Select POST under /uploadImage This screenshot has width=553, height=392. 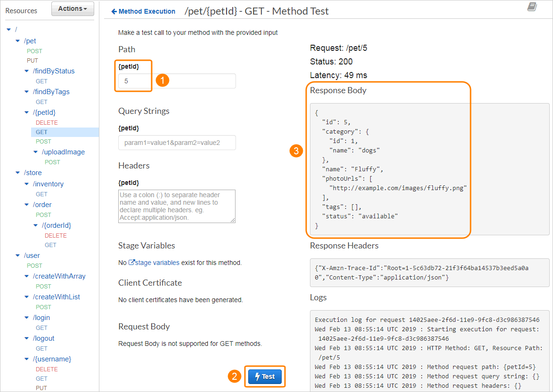point(52,162)
